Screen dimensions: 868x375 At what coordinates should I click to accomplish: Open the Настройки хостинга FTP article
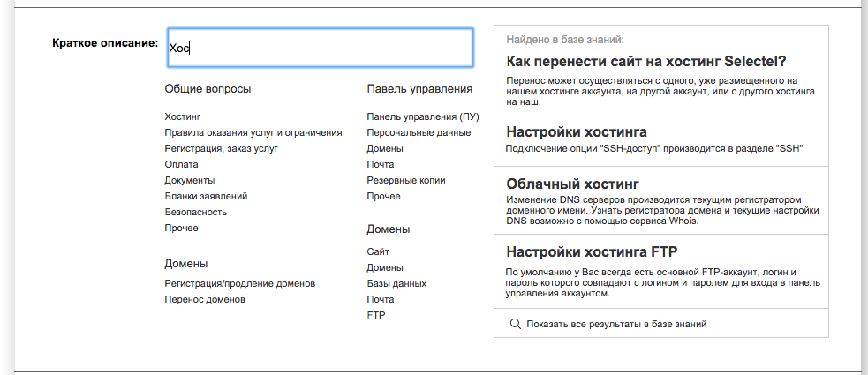pos(592,252)
